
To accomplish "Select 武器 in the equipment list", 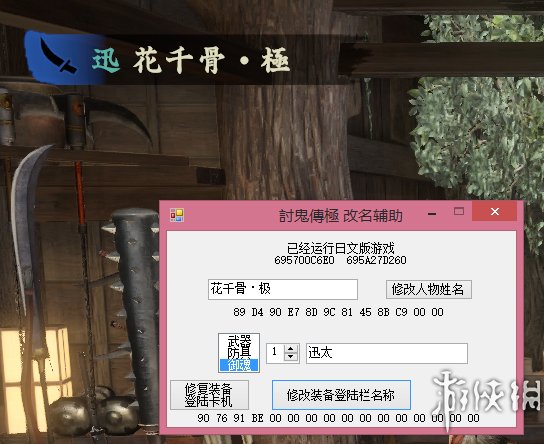I will tap(239, 341).
